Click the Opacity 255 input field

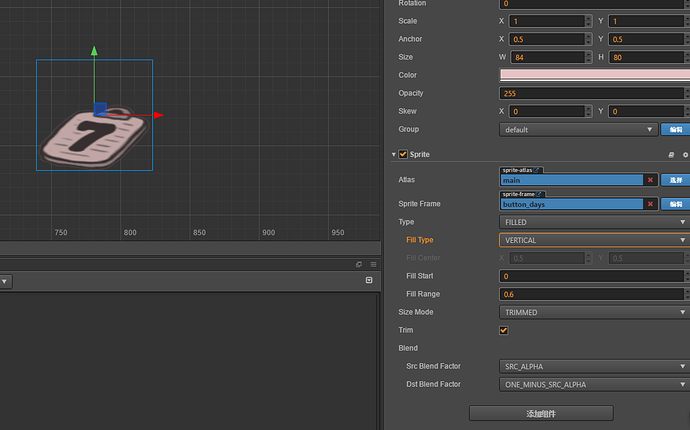(x=592, y=93)
